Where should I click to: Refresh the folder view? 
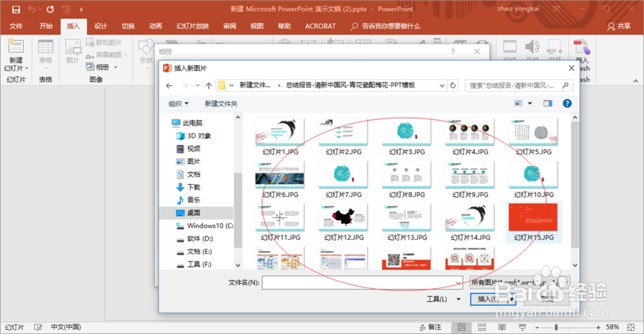click(x=453, y=86)
